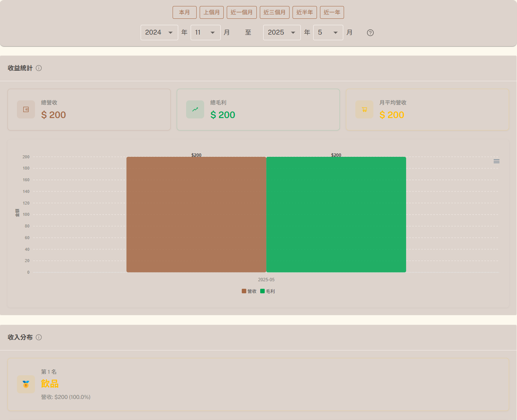Click the 飲品 first-rank category card
Screen dimensions: 517x420
tap(258, 384)
